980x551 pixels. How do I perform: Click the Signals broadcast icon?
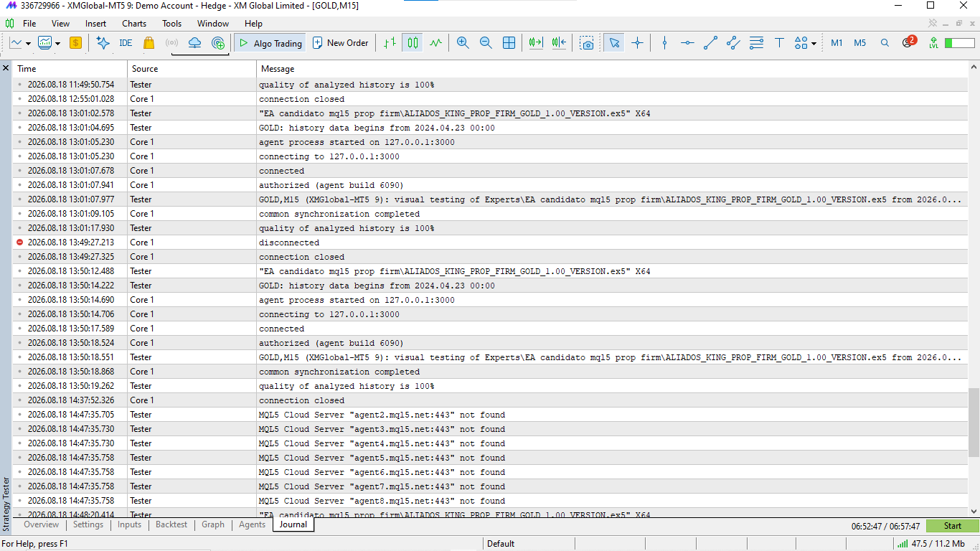[171, 43]
